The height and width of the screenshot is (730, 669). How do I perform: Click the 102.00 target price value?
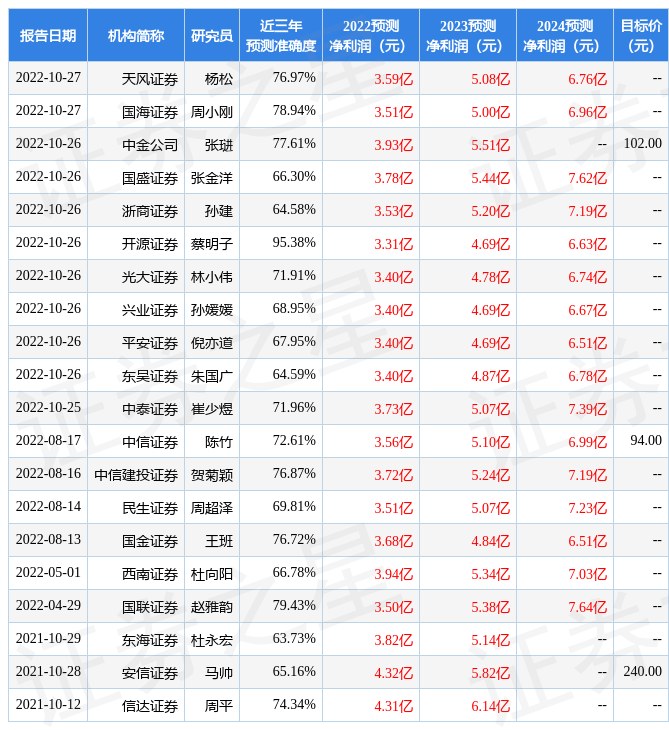coord(642,143)
